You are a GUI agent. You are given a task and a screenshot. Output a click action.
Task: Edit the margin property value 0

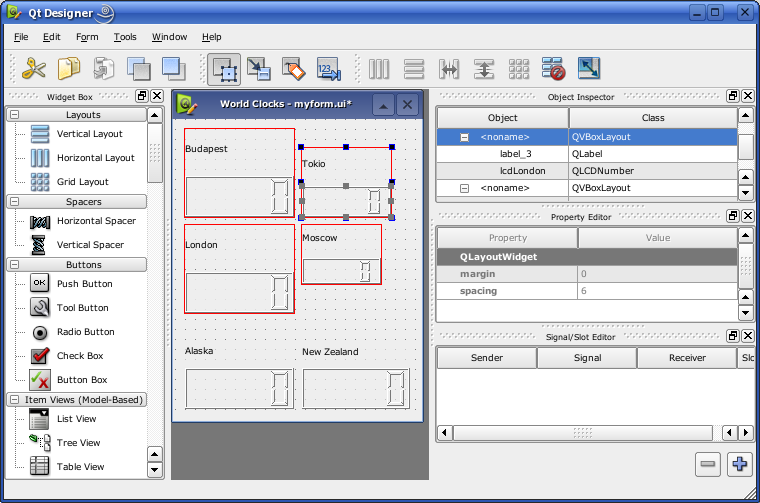(x=657, y=274)
